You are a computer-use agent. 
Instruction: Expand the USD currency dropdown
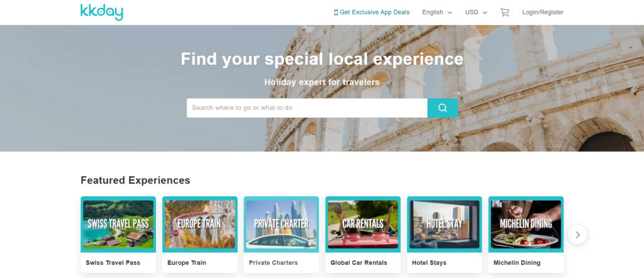[x=476, y=13]
